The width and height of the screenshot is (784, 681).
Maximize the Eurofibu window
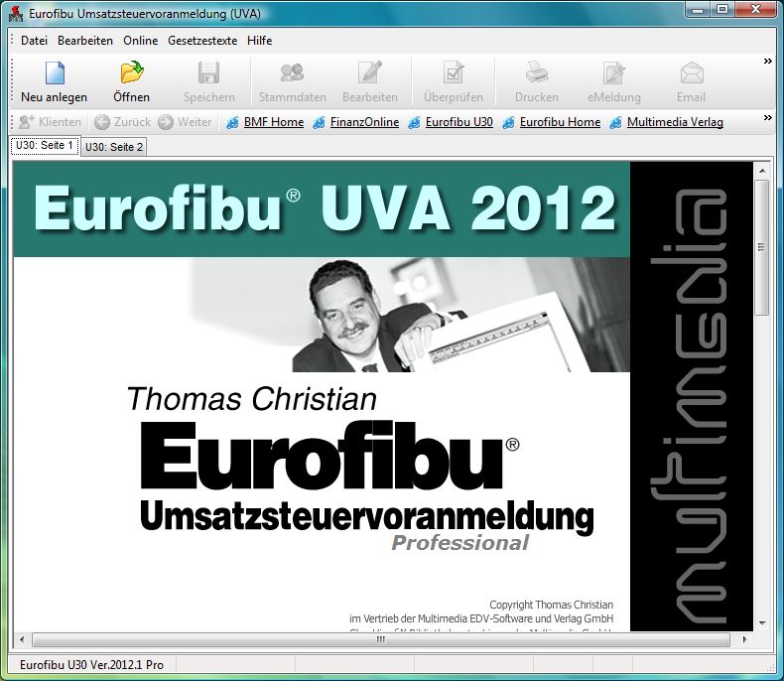click(x=722, y=10)
